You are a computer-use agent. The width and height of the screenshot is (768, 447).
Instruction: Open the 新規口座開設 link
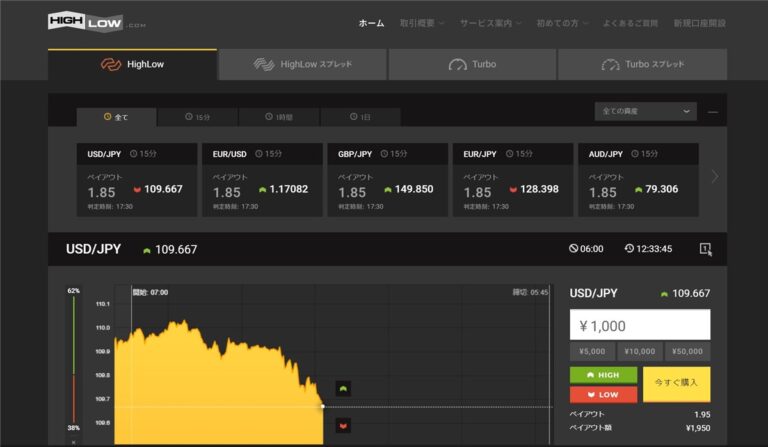click(x=699, y=23)
